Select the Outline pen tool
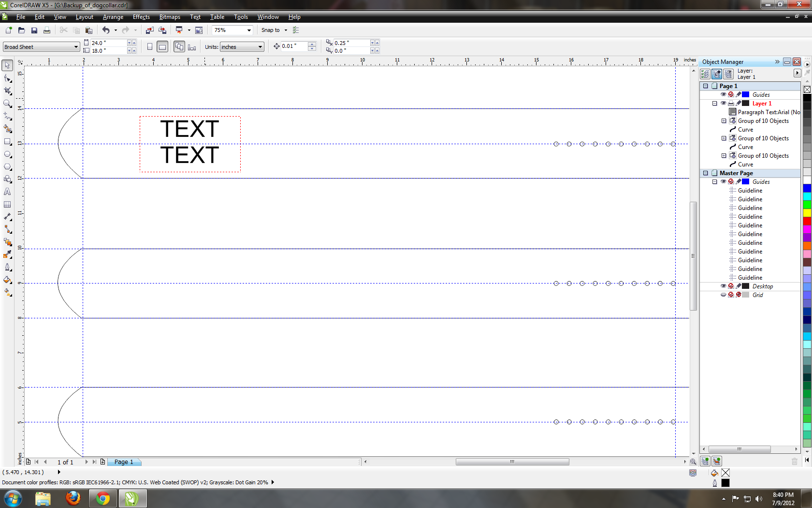 7,267
